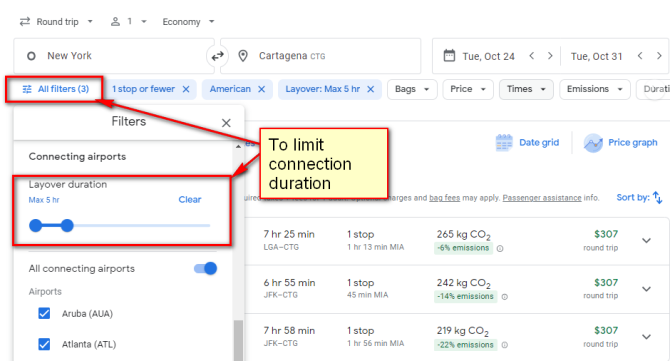The image size is (670, 361).
Task: Uncheck the Aruba (AUA) airport checkbox
Action: click(x=44, y=313)
